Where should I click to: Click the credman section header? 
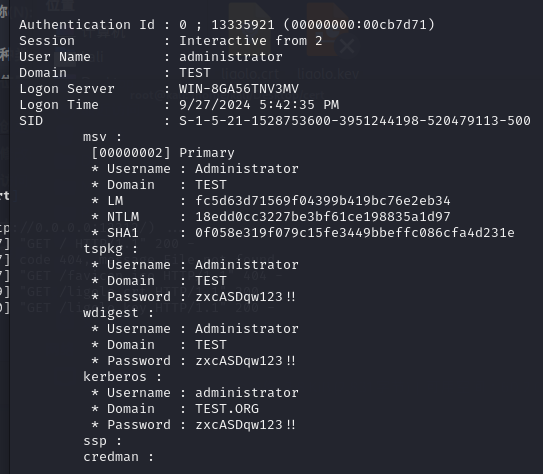tap(118, 457)
